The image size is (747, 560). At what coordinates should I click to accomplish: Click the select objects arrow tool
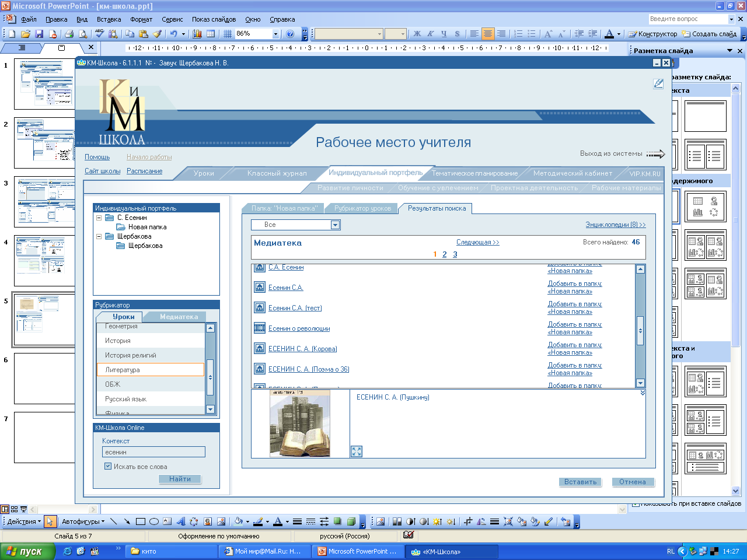(x=50, y=521)
